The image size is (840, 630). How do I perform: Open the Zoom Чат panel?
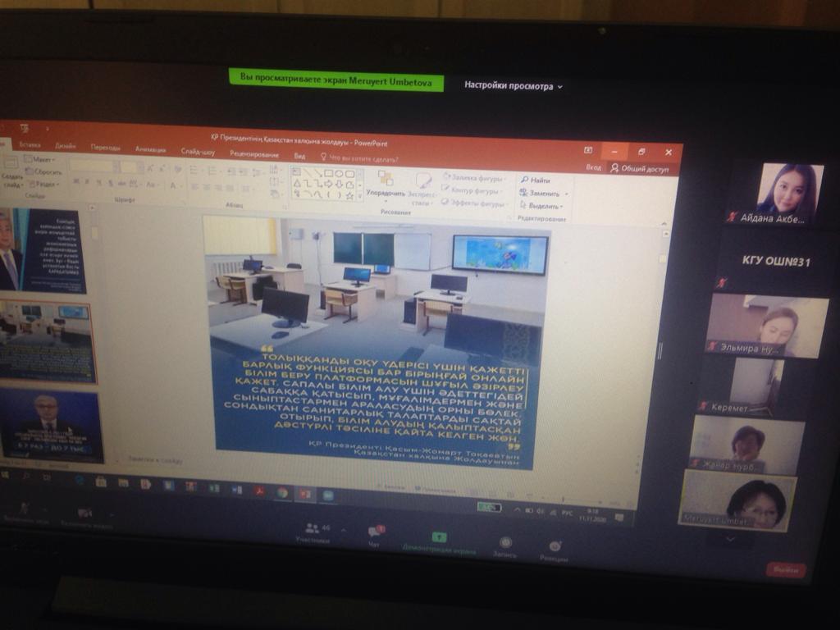(x=375, y=534)
